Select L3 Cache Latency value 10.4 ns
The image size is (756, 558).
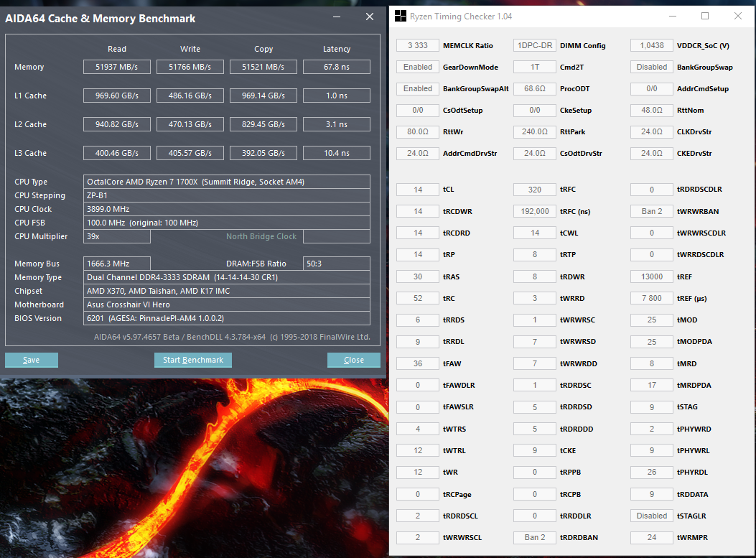tap(337, 153)
